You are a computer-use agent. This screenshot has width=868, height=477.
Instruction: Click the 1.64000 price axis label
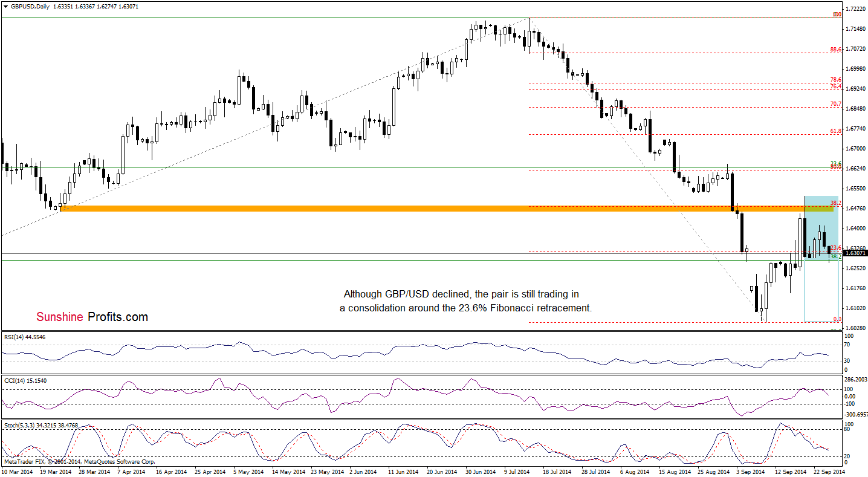[856, 229]
